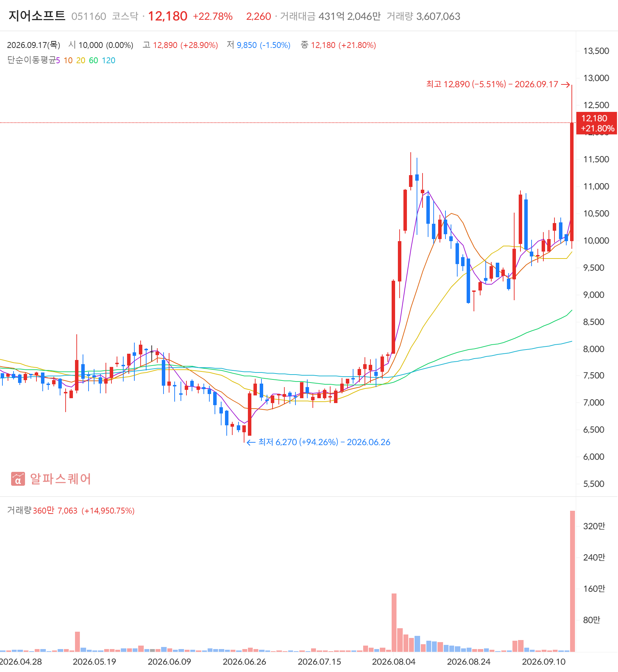Click the 2026.09.10 date on time axis
This screenshot has width=618, height=672.
coord(544,662)
